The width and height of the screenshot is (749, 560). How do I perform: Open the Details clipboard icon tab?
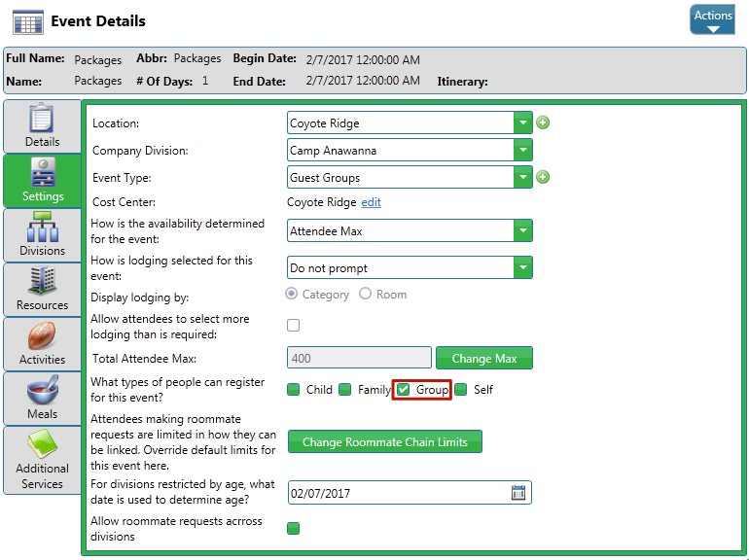coord(42,119)
